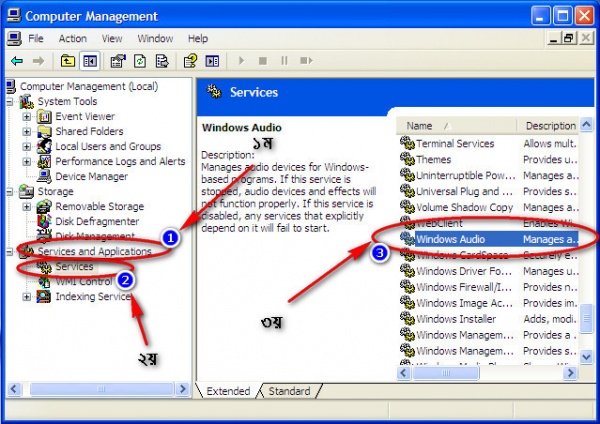The height and width of the screenshot is (424, 600).
Task: Select the WMI Control tree item
Action: pyautogui.click(x=84, y=282)
